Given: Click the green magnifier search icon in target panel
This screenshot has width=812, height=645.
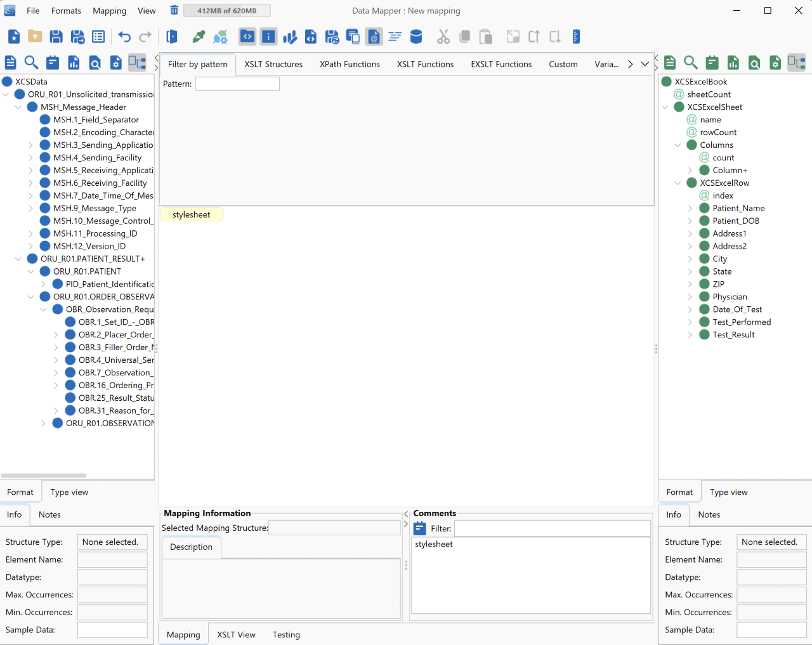Looking at the screenshot, I should click(x=691, y=62).
